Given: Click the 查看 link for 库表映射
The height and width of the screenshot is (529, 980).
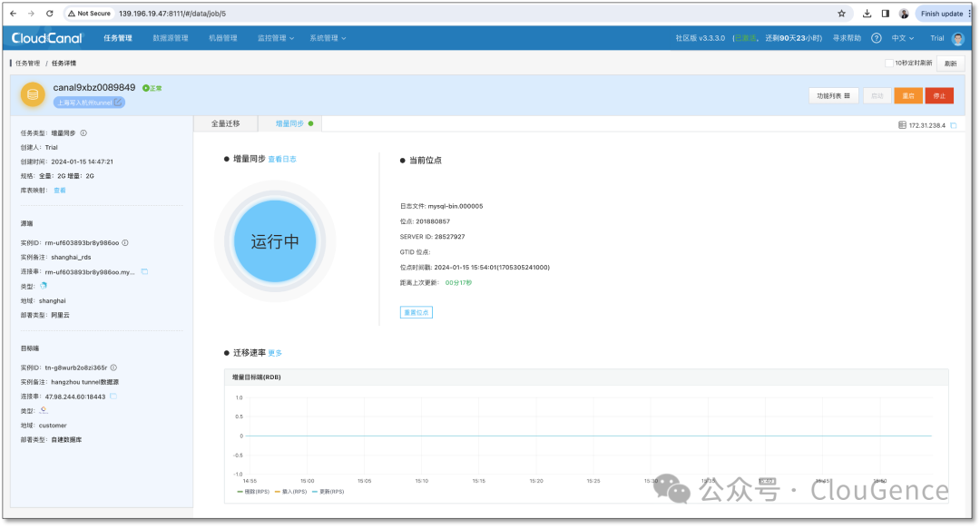Looking at the screenshot, I should [x=59, y=191].
